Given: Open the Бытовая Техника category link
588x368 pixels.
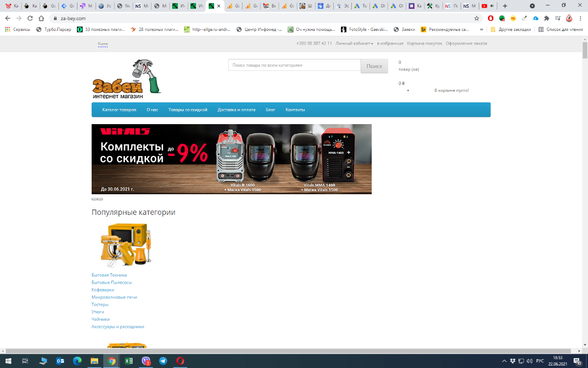Looking at the screenshot, I should tap(109, 275).
